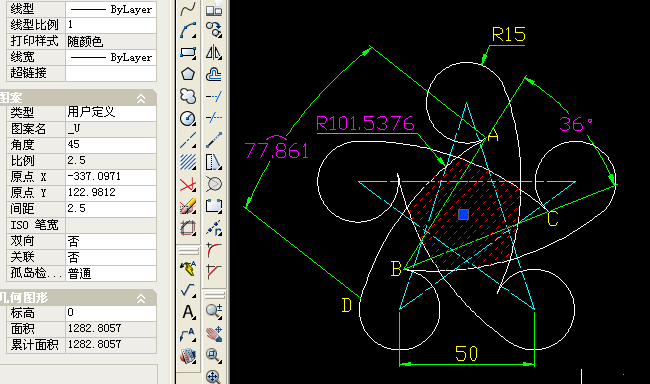Image resolution: width=650 pixels, height=384 pixels.
Task: Select the 36° angle dimension text
Action: [x=576, y=124]
